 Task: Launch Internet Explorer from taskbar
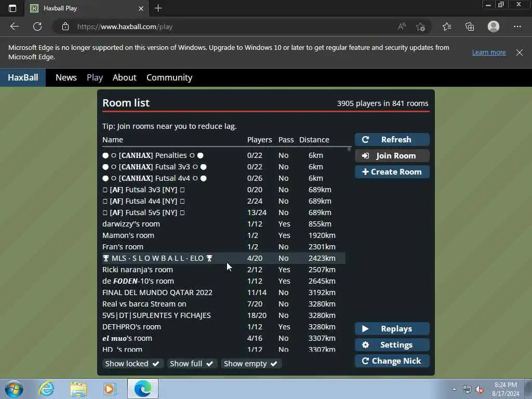pyautogui.click(x=46, y=389)
